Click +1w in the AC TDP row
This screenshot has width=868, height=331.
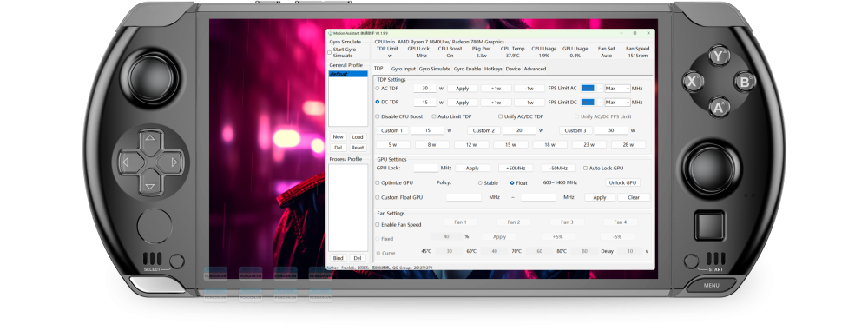pyautogui.click(x=496, y=88)
